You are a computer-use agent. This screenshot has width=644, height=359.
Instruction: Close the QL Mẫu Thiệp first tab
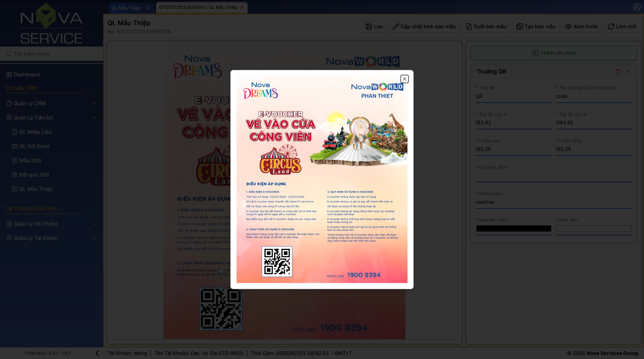pos(149,8)
